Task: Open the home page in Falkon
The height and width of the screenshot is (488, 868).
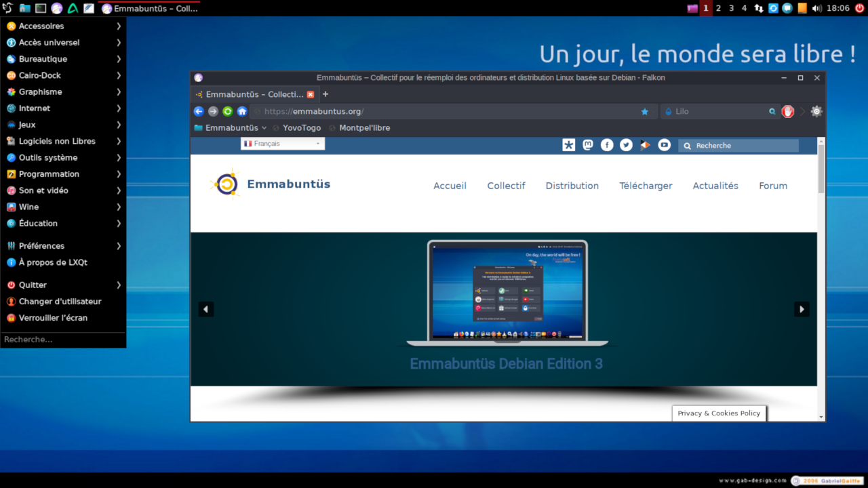Action: (242, 111)
